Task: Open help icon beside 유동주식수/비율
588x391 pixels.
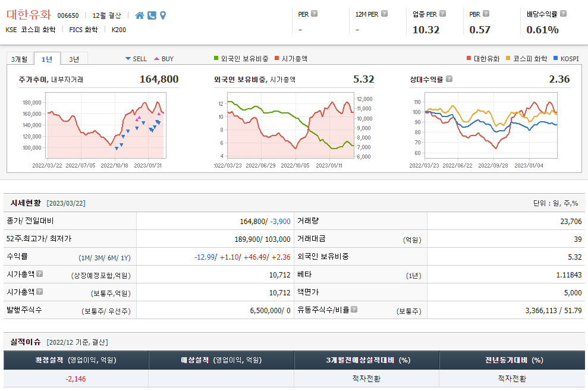Action: [x=354, y=309]
